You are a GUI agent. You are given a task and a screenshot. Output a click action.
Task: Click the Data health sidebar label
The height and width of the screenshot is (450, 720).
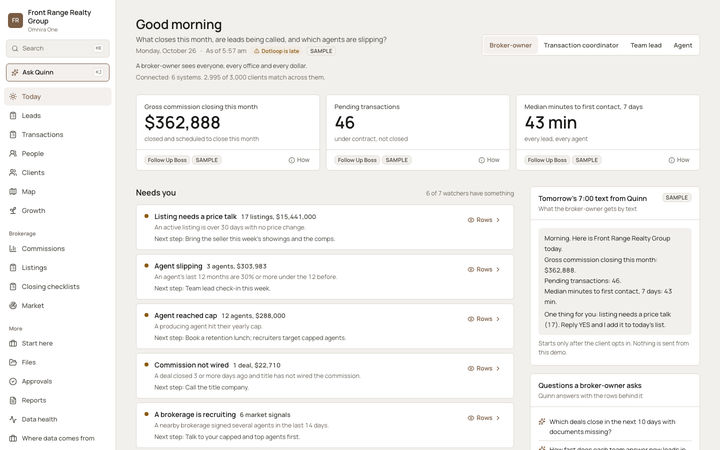(x=39, y=419)
